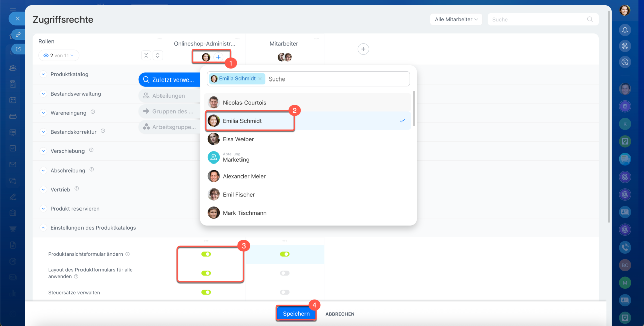Choose Emil Fischer from the list
The height and width of the screenshot is (326, 644).
point(308,194)
